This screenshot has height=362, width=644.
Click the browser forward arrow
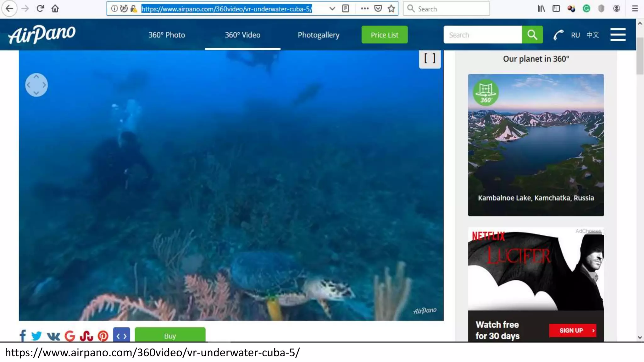pyautogui.click(x=25, y=8)
